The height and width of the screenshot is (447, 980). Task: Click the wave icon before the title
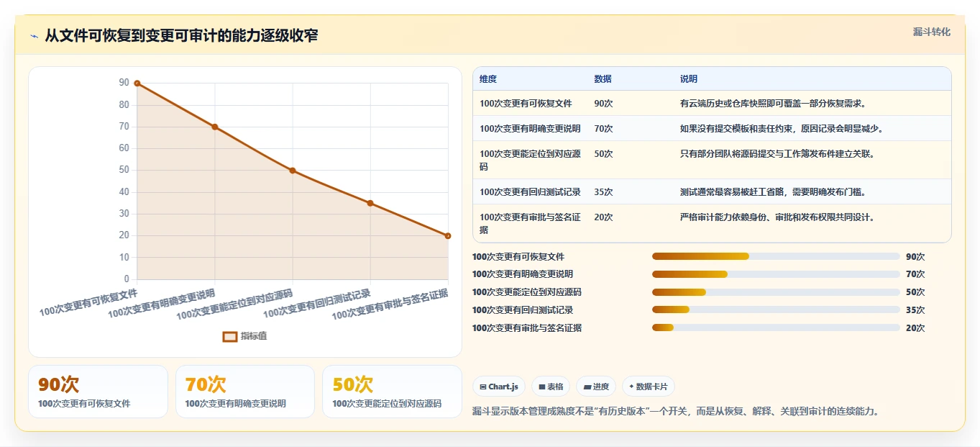tap(34, 36)
